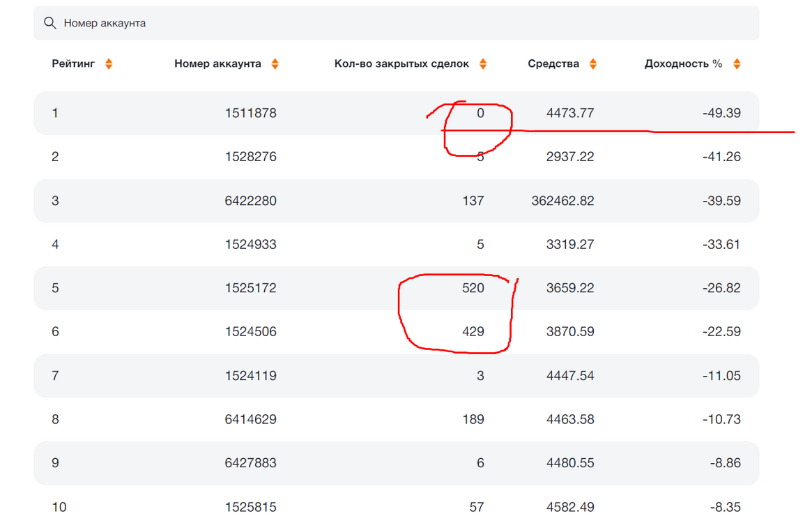The image size is (812, 523).
Task: Select account number 1528276
Action: (x=251, y=156)
